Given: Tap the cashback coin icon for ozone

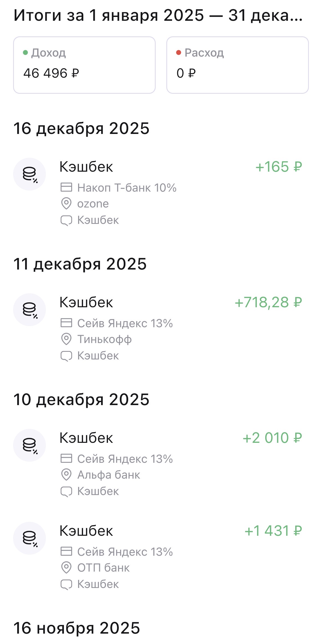Looking at the screenshot, I should pyautogui.click(x=29, y=174).
